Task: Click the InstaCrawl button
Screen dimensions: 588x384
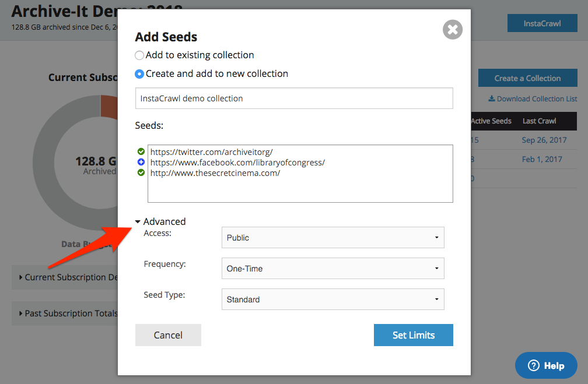Action: click(x=542, y=24)
